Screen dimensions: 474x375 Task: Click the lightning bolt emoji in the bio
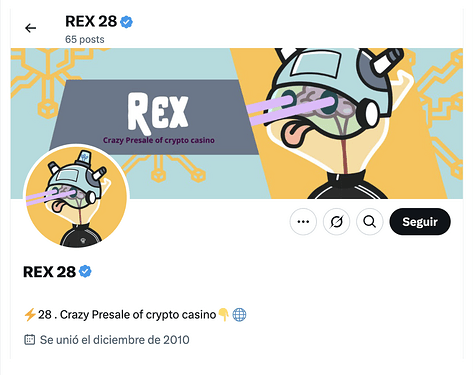pyautogui.click(x=30, y=314)
